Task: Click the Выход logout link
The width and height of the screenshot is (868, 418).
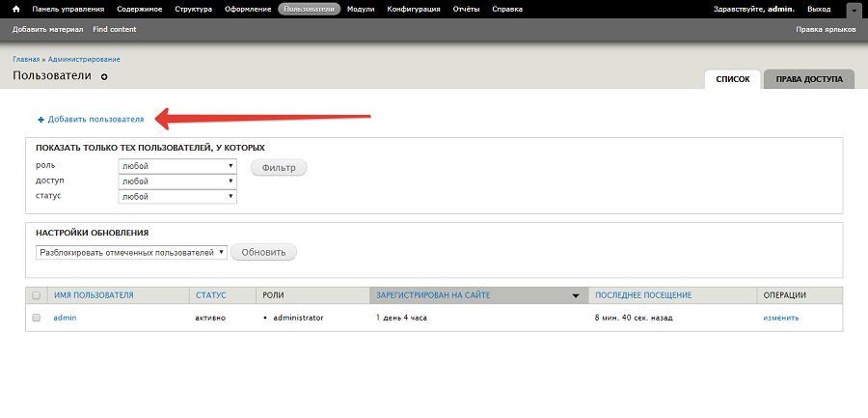Action: coord(819,10)
